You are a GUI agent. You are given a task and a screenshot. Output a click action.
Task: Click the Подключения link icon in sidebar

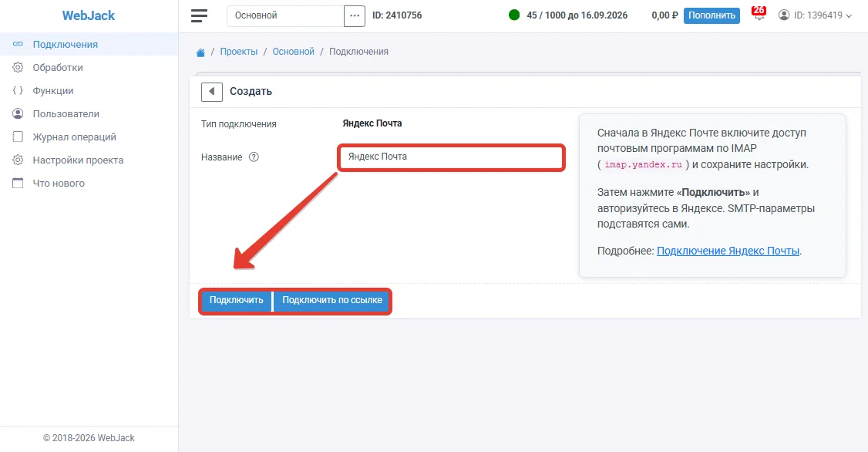[18, 44]
